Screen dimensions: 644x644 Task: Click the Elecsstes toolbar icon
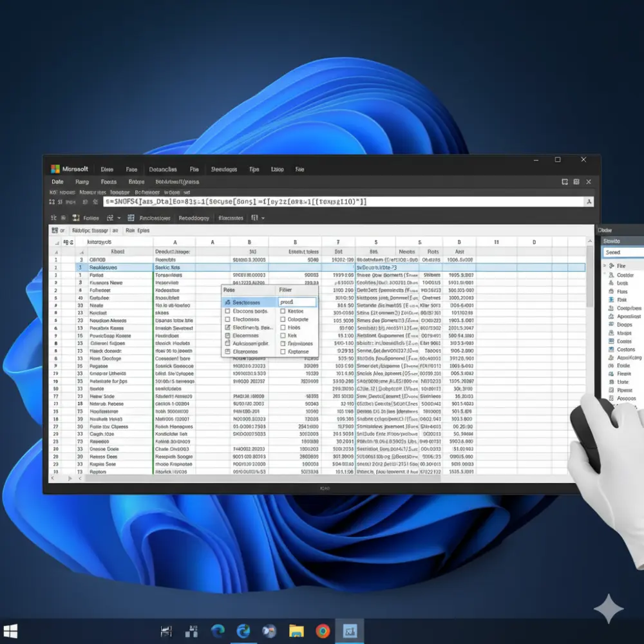(x=231, y=217)
